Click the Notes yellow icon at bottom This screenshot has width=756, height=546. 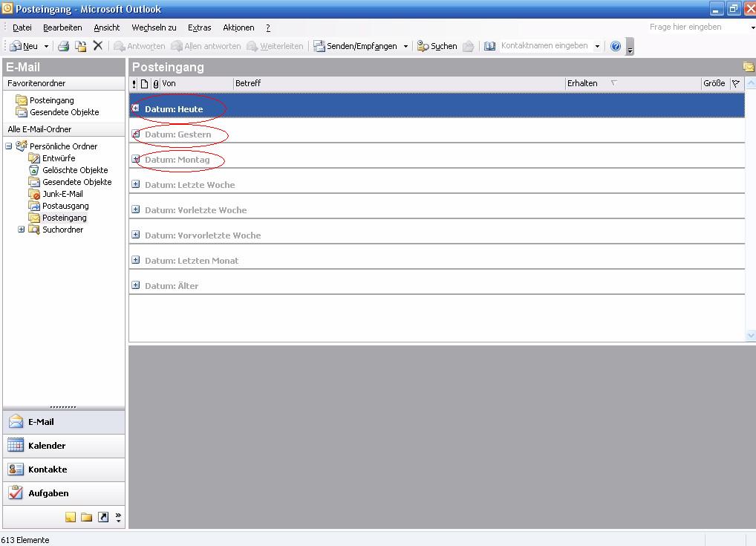[x=71, y=517]
